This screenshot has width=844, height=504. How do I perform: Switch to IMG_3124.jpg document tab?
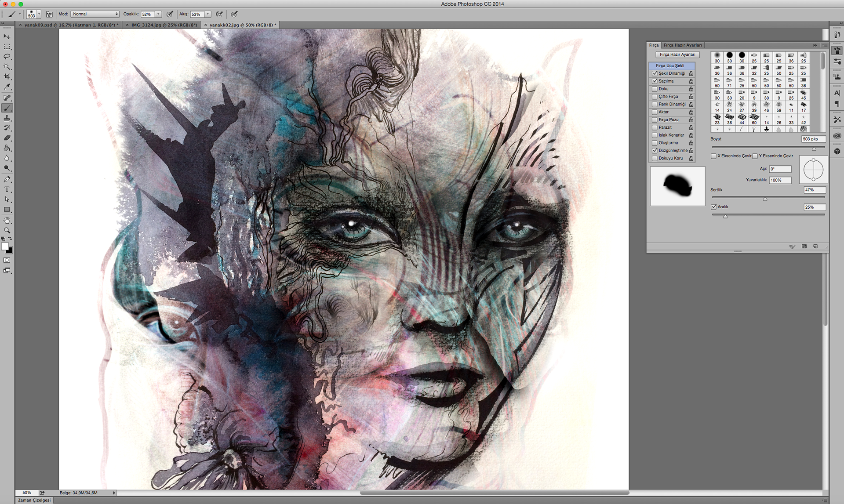[x=164, y=25]
